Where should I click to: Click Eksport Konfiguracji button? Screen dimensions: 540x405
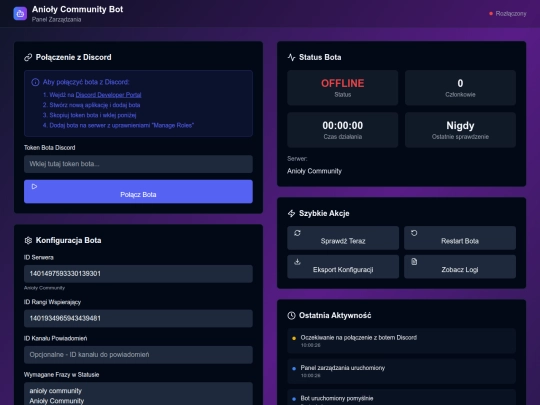[343, 267]
